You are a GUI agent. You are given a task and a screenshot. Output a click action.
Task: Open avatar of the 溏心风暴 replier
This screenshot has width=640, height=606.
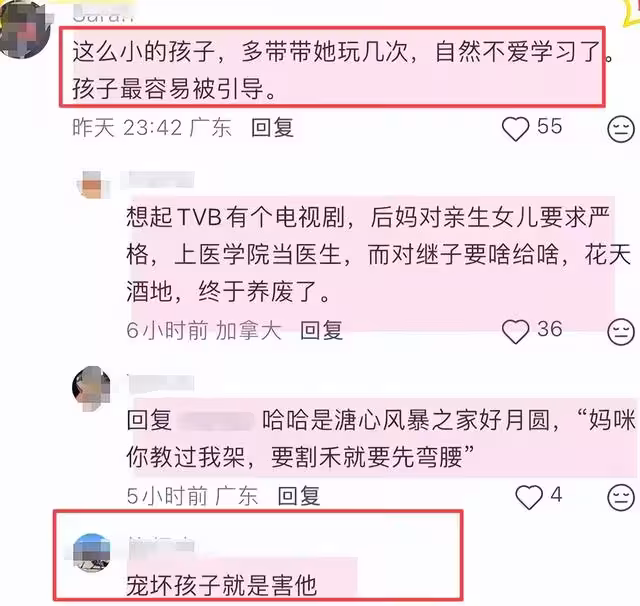tap(91, 388)
